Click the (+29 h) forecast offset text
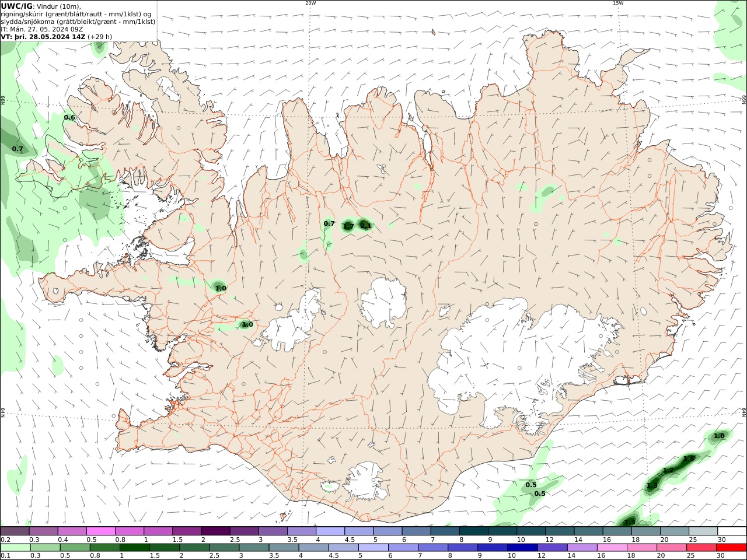The width and height of the screenshot is (747, 560). 100,36
